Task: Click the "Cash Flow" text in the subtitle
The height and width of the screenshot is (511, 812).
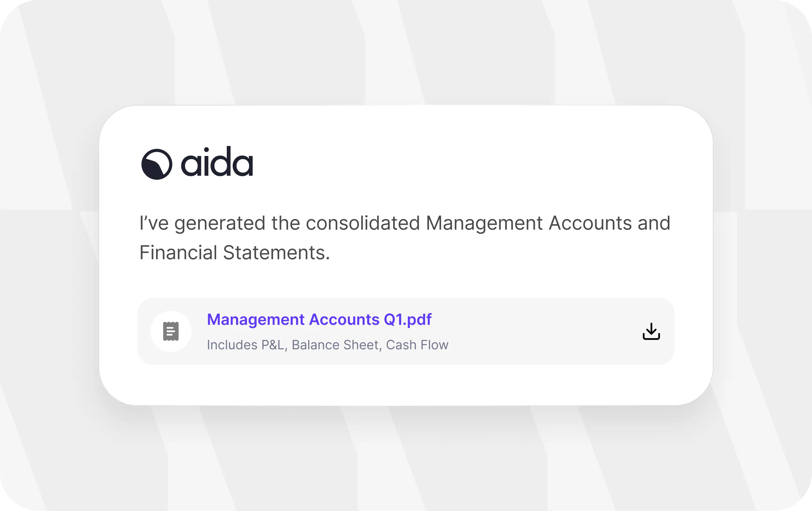Action: (x=417, y=345)
